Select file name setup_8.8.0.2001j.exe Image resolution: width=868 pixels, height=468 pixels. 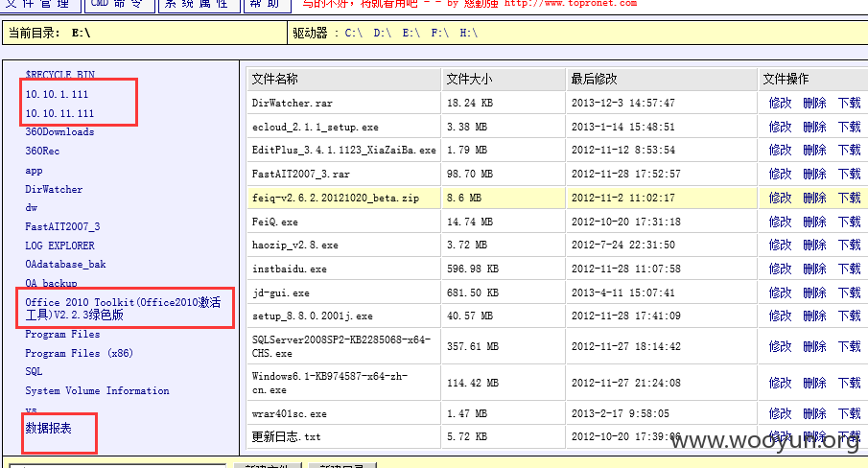313,316
